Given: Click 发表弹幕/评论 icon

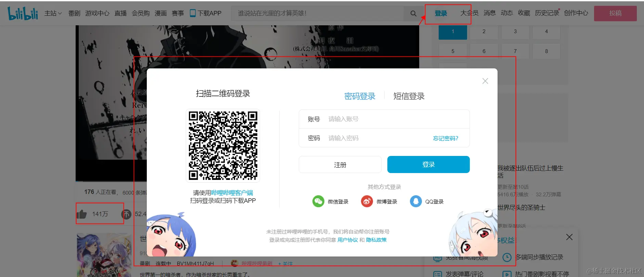Looking at the screenshot, I should 438,274.
